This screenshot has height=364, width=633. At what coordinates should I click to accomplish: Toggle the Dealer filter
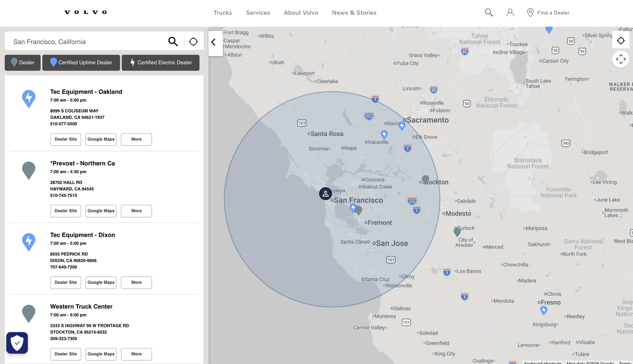23,62
